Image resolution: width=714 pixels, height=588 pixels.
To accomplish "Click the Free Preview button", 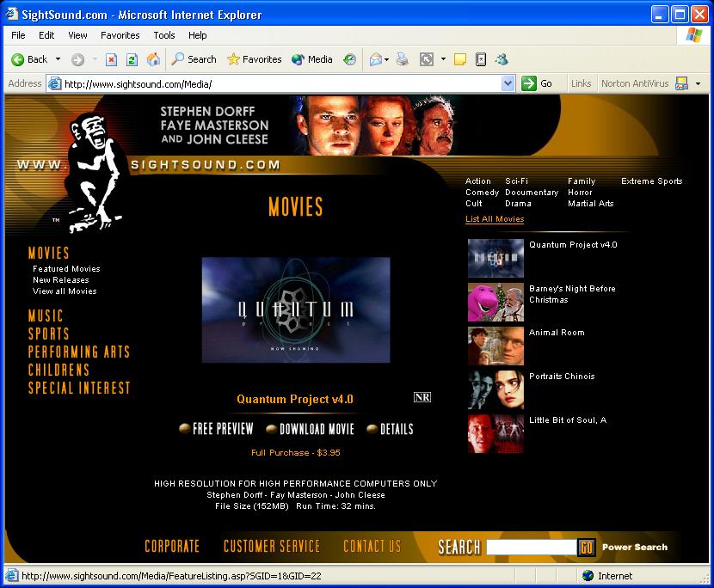I will (x=216, y=429).
